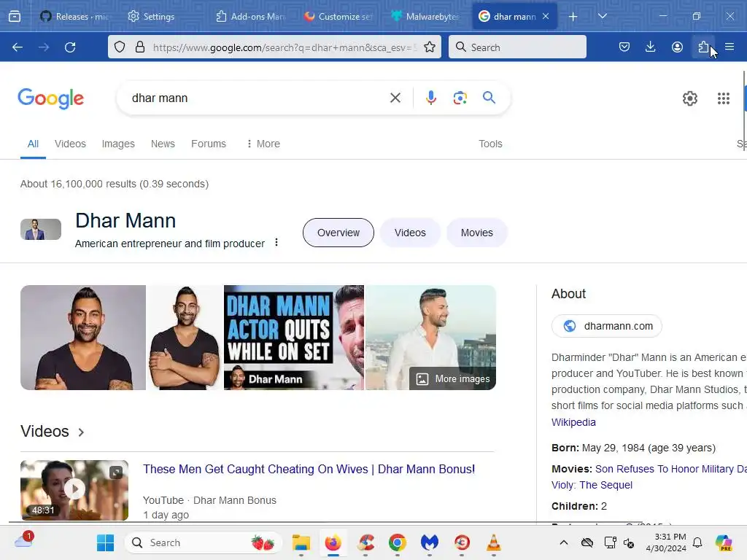The width and height of the screenshot is (747, 560).
Task: Play the 48:31 video thumbnail
Action: tap(74, 489)
